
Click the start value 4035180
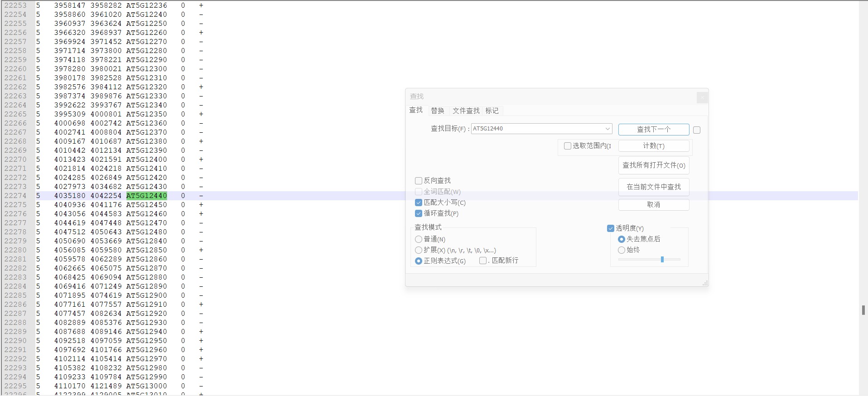(x=70, y=196)
